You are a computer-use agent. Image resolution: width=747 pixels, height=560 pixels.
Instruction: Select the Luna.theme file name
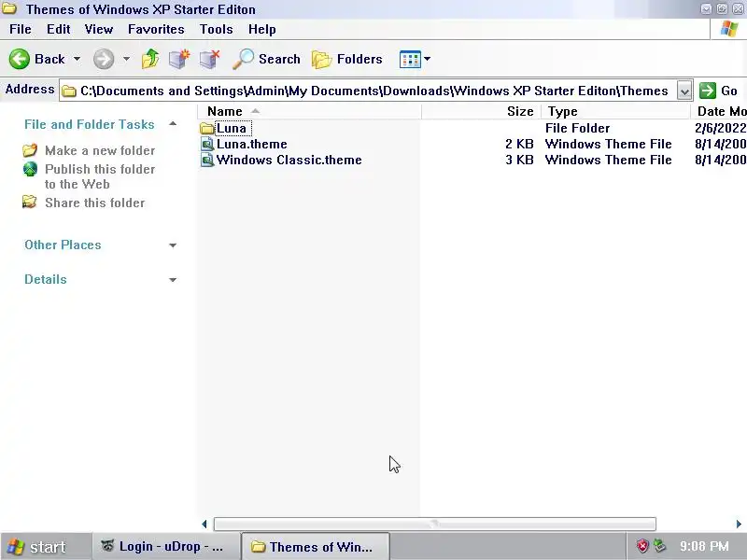tap(252, 145)
